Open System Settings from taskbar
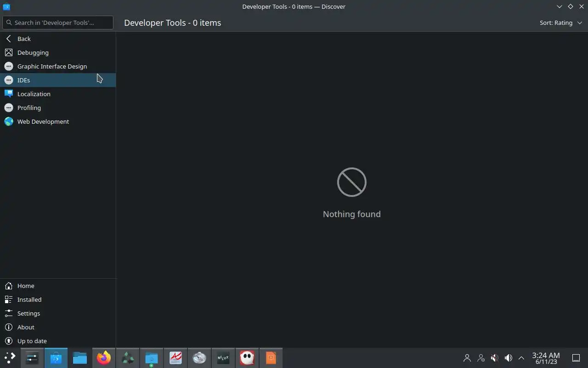 pos(32,358)
